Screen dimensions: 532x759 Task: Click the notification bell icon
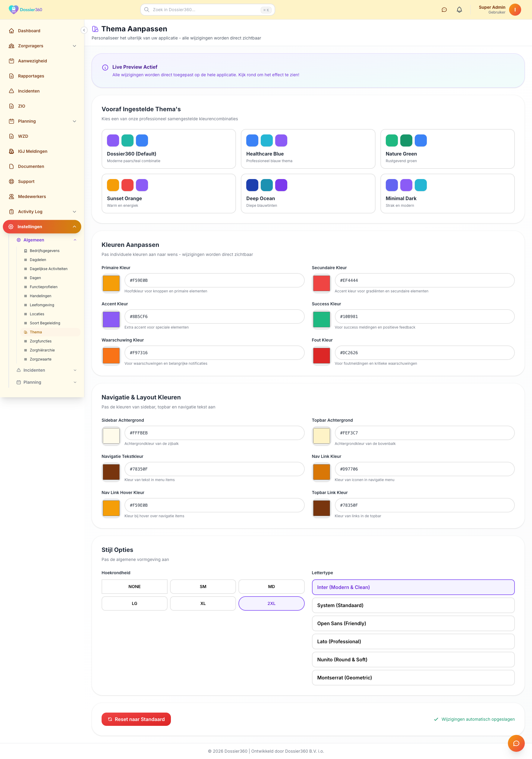pyautogui.click(x=459, y=10)
